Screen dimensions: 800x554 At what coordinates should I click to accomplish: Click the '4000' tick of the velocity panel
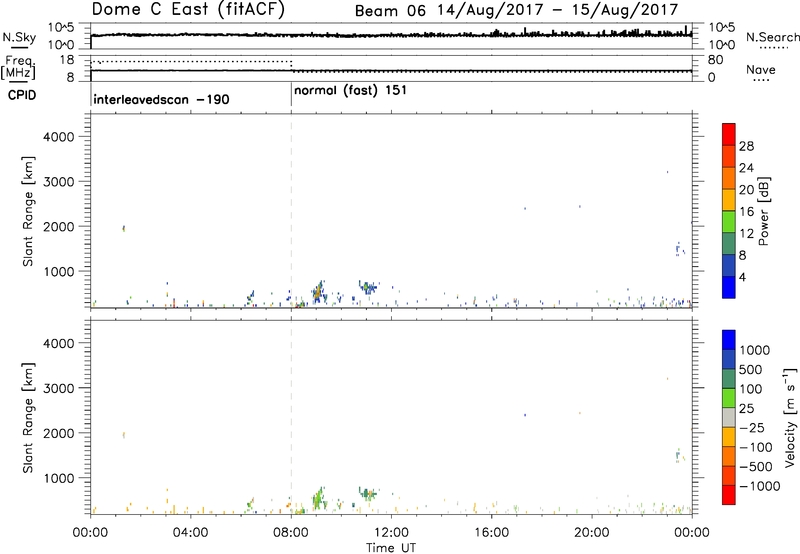(x=59, y=343)
